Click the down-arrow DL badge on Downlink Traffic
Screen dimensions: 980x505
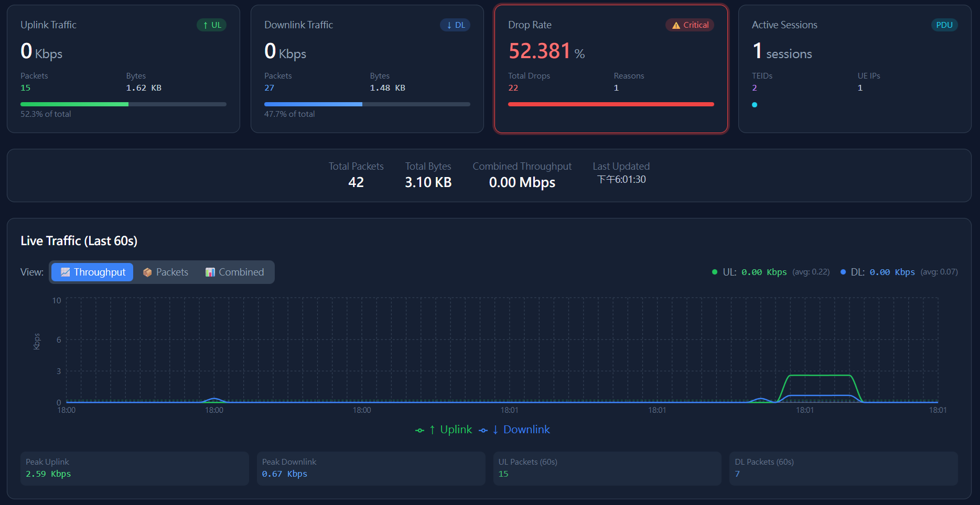(455, 25)
